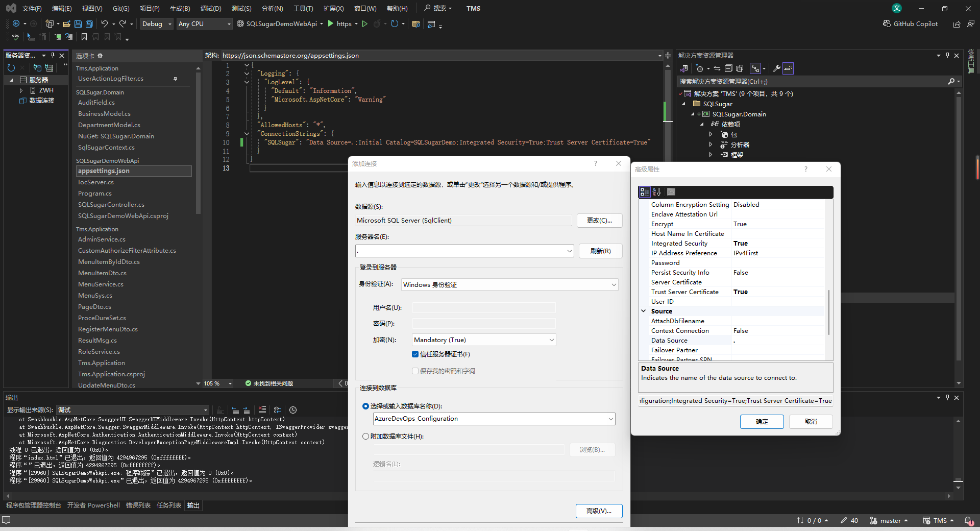The height and width of the screenshot is (531, 980).
Task: Click the clock timestamp icon in Output toolbar
Action: [x=293, y=410]
